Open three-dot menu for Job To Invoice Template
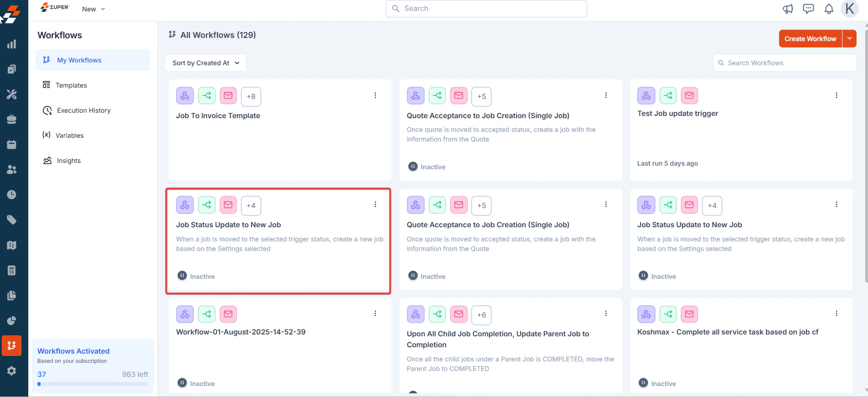Screen dimensions: 868x397 (375, 95)
